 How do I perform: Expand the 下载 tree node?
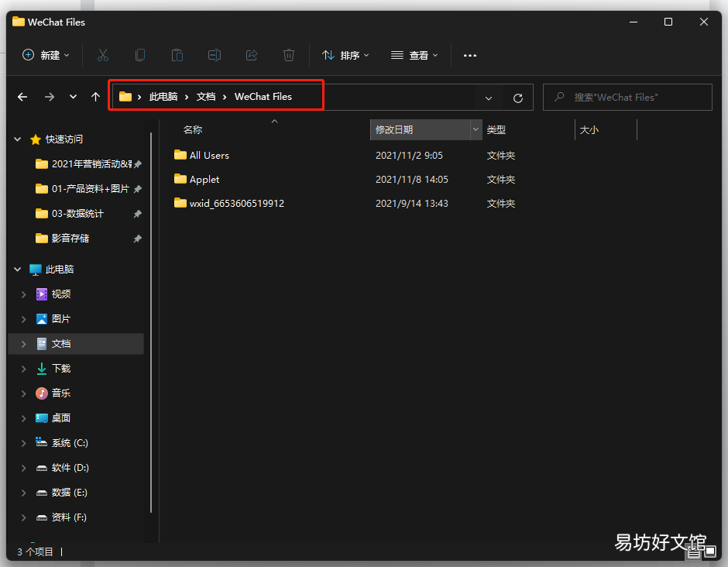24,369
